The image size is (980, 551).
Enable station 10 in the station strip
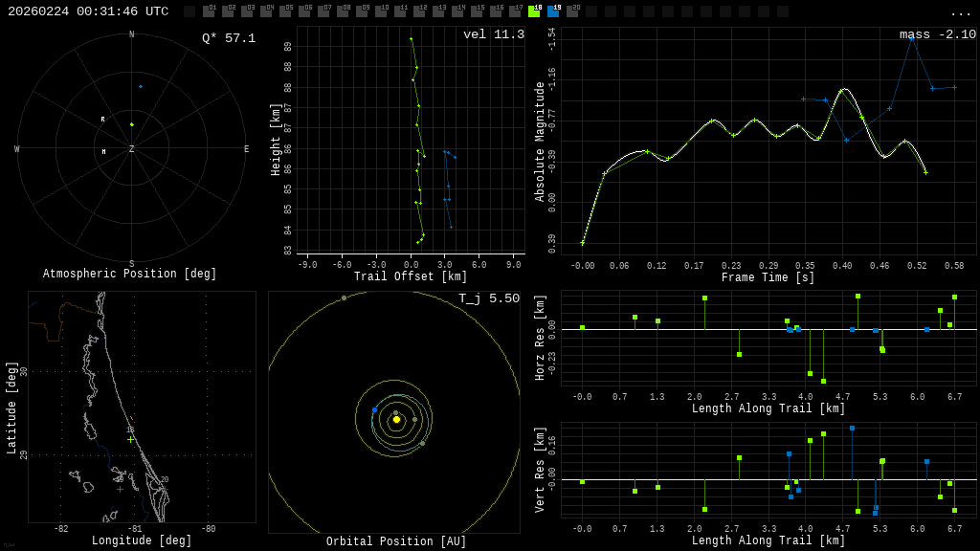click(x=381, y=11)
